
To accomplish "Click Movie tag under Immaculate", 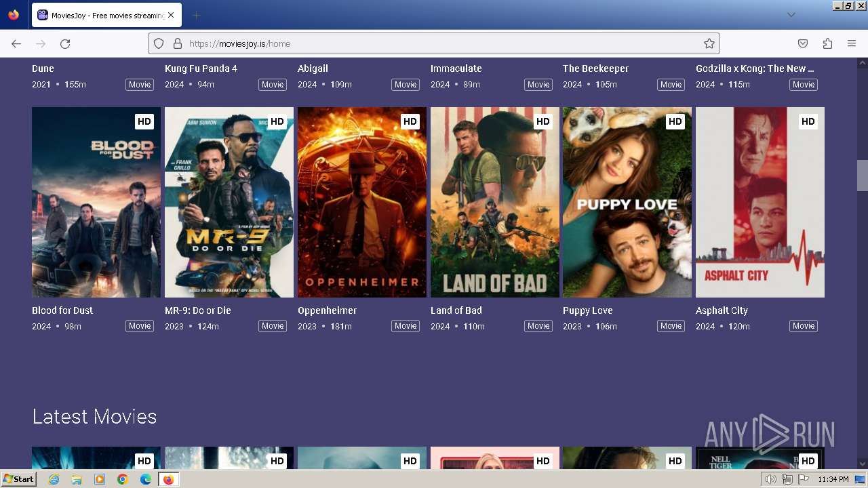I will (x=538, y=85).
